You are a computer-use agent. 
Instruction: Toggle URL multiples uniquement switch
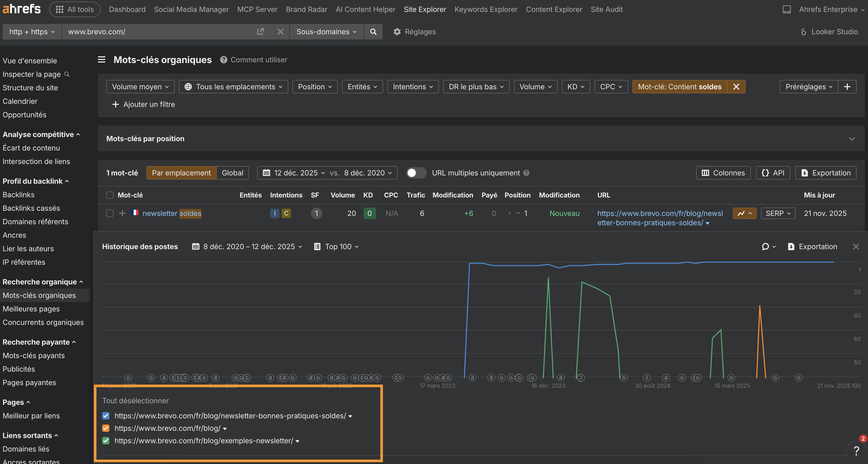click(416, 173)
